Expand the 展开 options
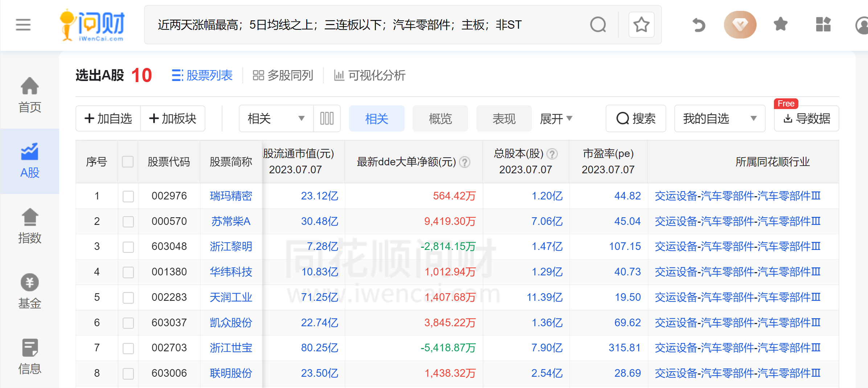 coord(556,118)
